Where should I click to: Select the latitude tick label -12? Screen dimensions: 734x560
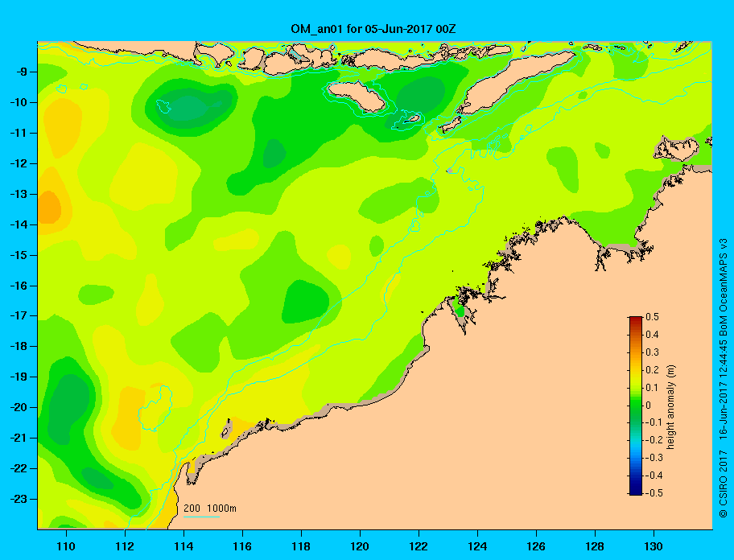[x=19, y=164]
